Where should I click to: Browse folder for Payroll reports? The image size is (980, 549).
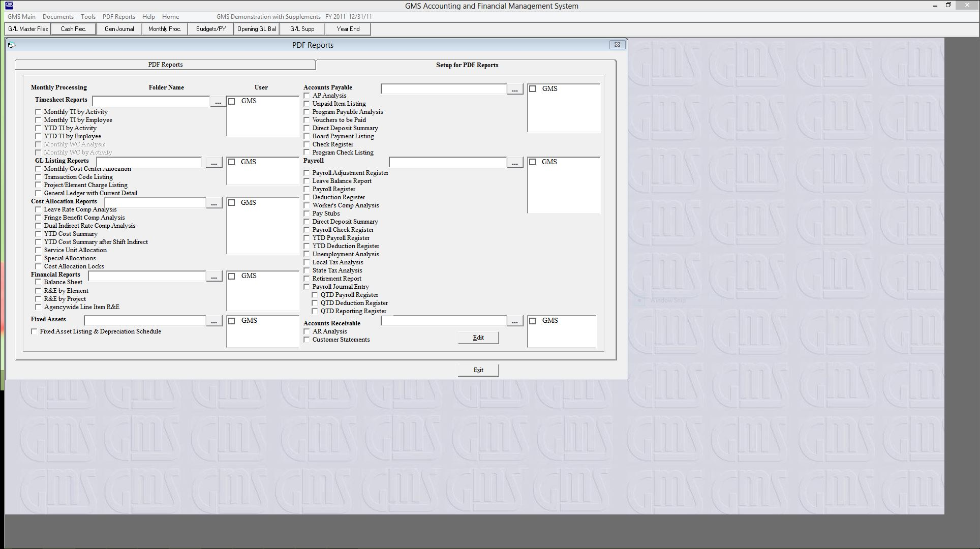coord(514,163)
